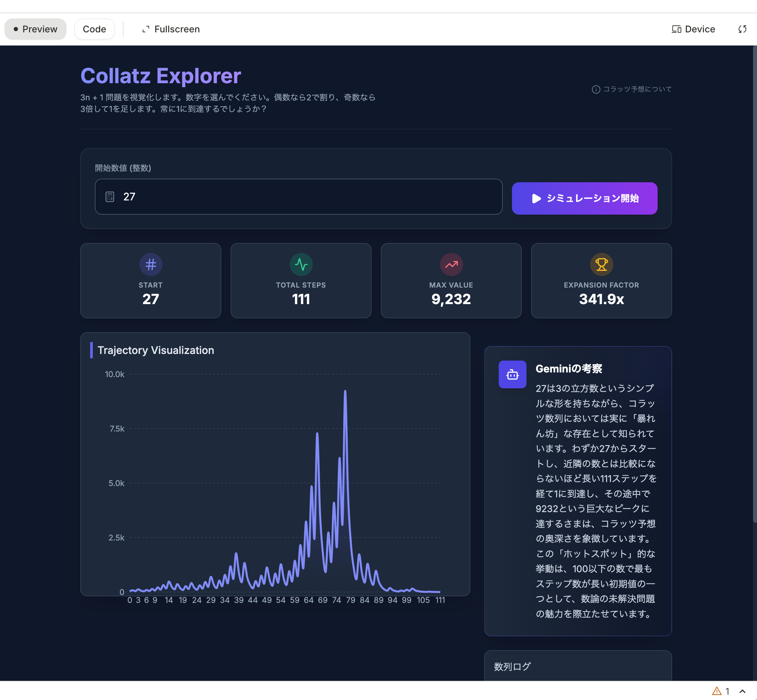Click the hash icon in START card

pyautogui.click(x=151, y=264)
